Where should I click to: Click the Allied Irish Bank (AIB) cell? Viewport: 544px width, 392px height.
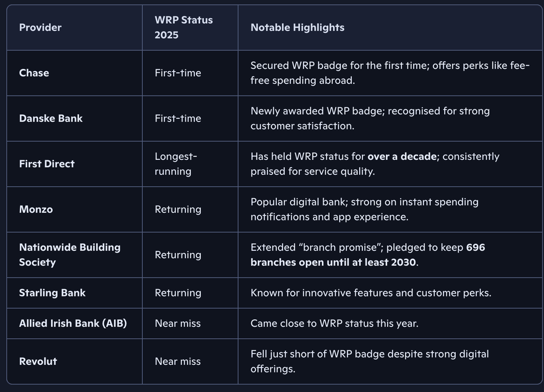[73, 323]
